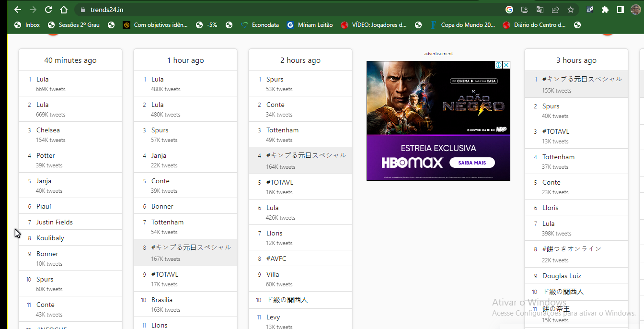Screen dimensions: 644x329
Task: Toggle the browser side panel icon
Action: tap(620, 10)
